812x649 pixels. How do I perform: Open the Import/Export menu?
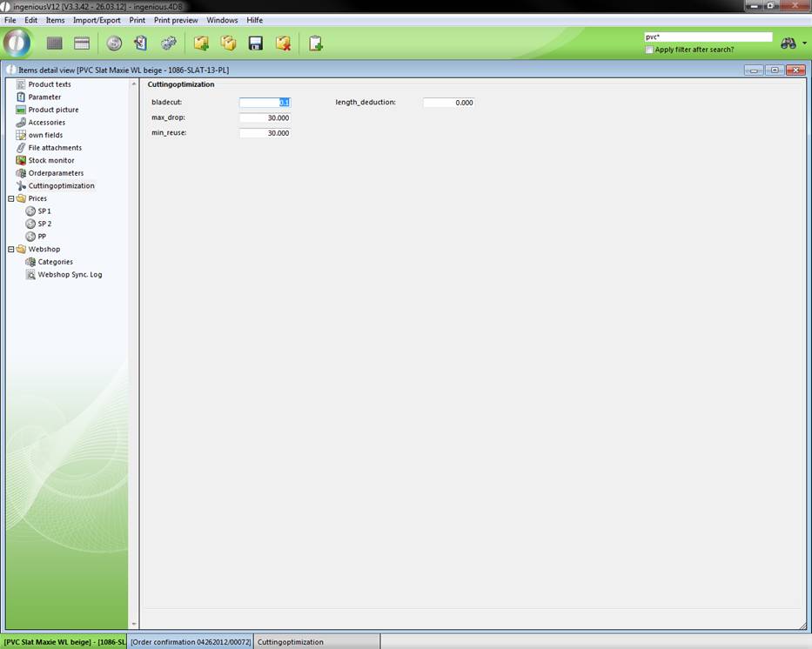click(x=97, y=20)
